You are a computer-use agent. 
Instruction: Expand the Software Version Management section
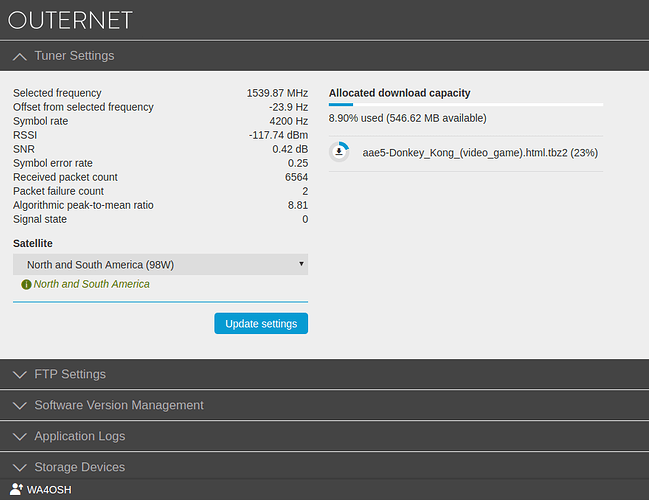(x=324, y=405)
